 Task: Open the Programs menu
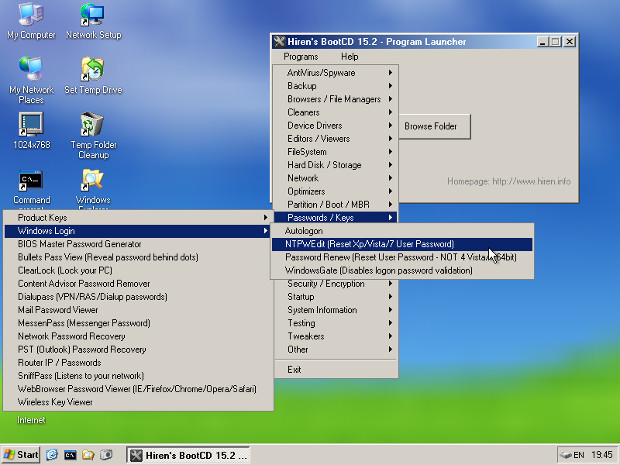click(x=301, y=57)
